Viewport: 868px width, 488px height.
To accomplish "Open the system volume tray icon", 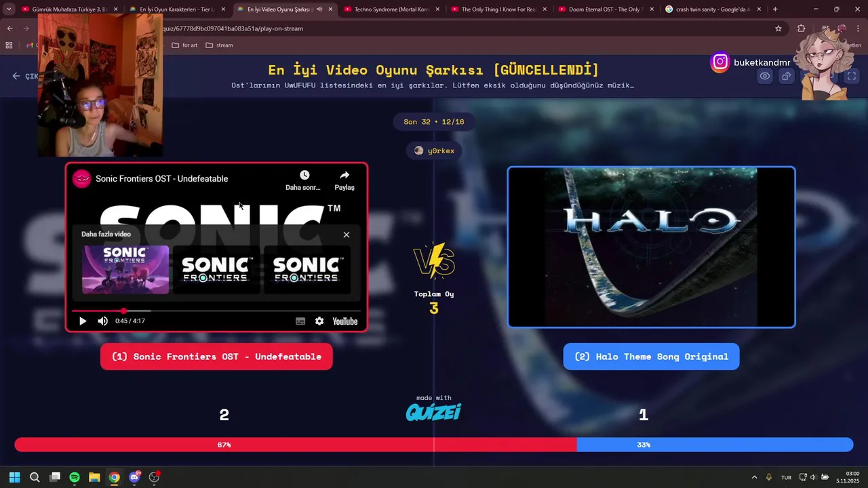I will (813, 477).
